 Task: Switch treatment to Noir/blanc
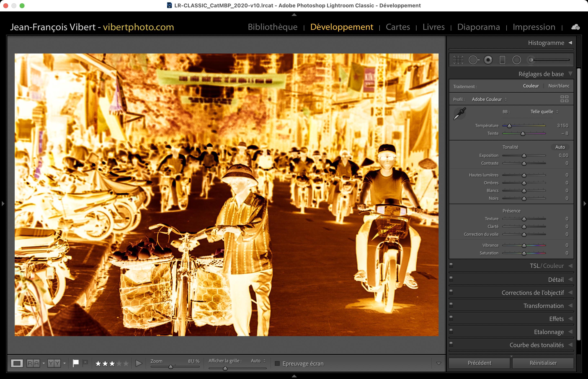[x=559, y=86]
